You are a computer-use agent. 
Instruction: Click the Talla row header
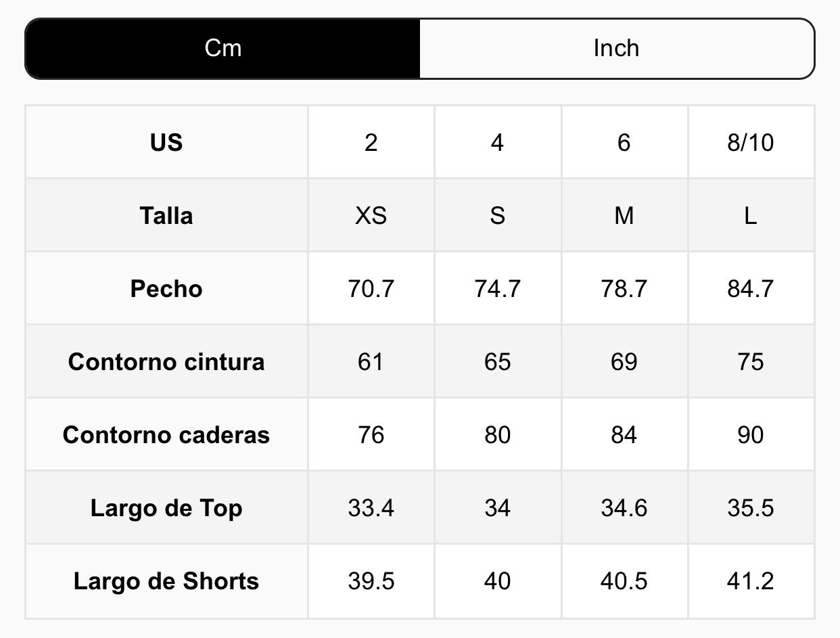(x=166, y=216)
